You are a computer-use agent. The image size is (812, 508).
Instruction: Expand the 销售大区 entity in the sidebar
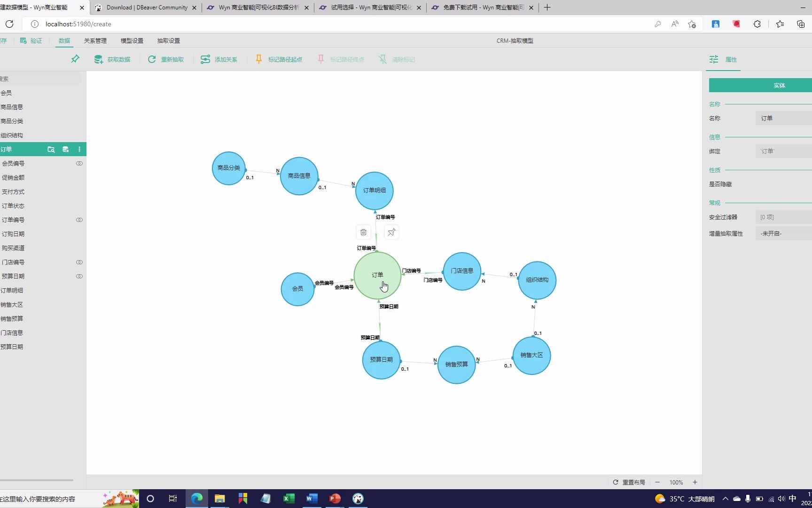point(43,305)
